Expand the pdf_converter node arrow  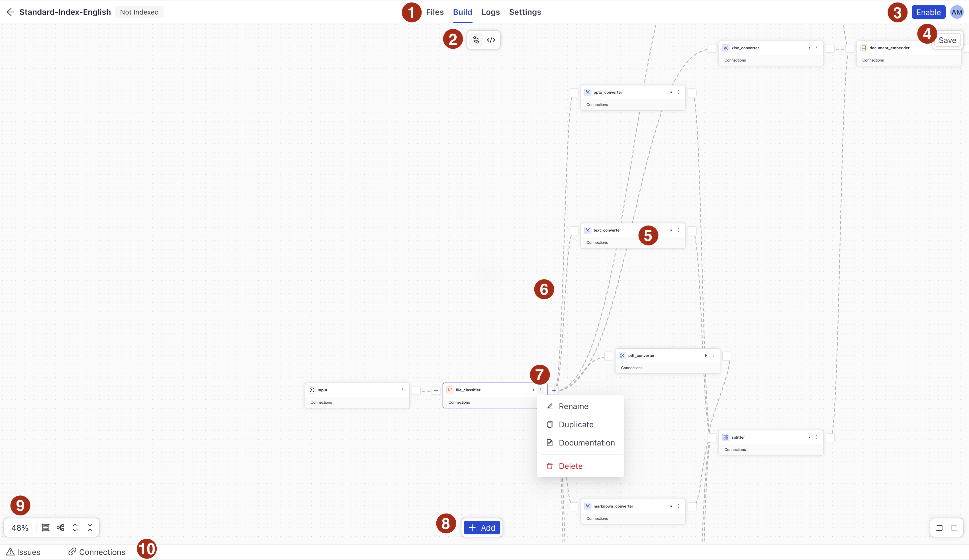tap(706, 355)
